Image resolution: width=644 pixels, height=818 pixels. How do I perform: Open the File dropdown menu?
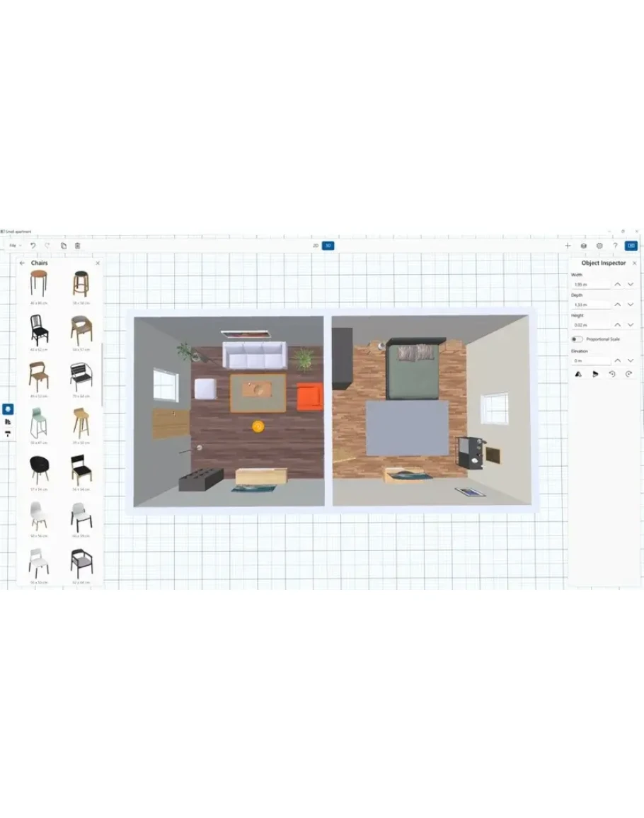(13, 246)
